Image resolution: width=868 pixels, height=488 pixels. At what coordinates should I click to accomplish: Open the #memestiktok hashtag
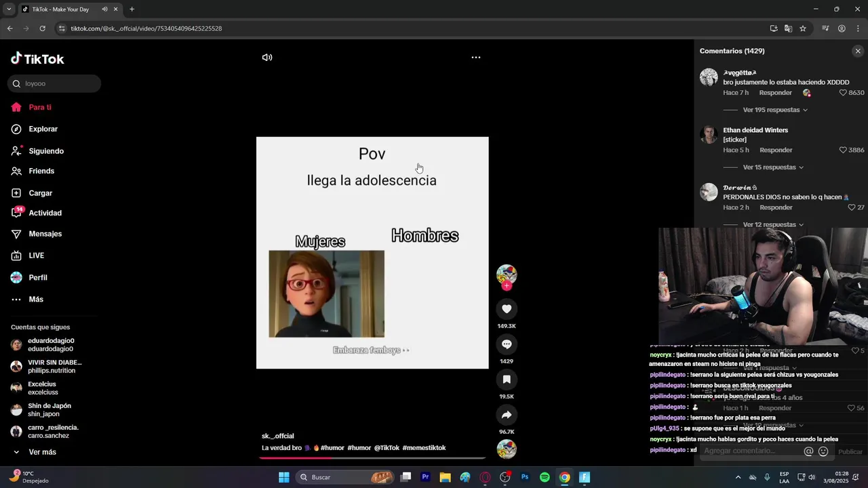pos(424,448)
